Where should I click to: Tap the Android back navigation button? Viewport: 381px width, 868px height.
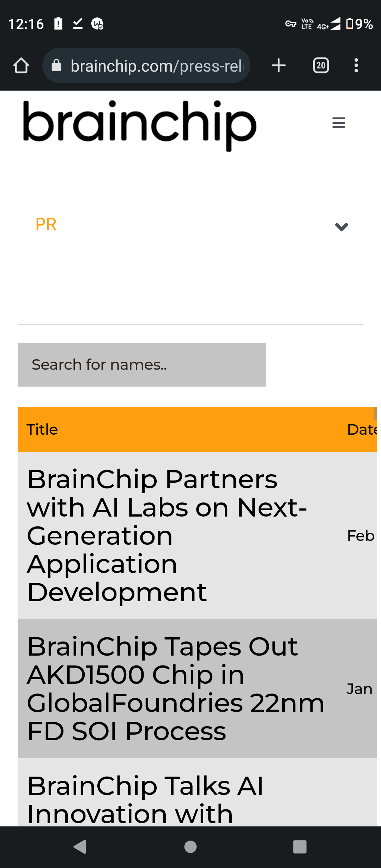pyautogui.click(x=80, y=847)
